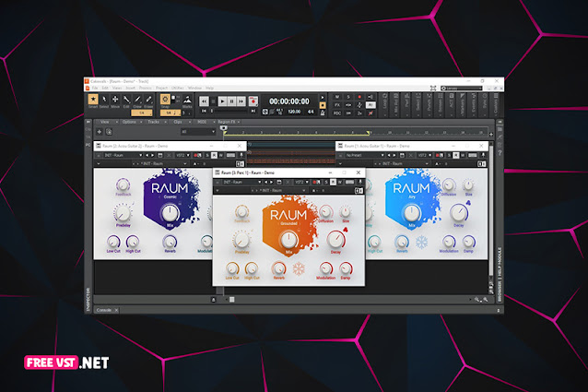Open VST2 dropdown in Perc 1 Raum window

tap(301, 182)
